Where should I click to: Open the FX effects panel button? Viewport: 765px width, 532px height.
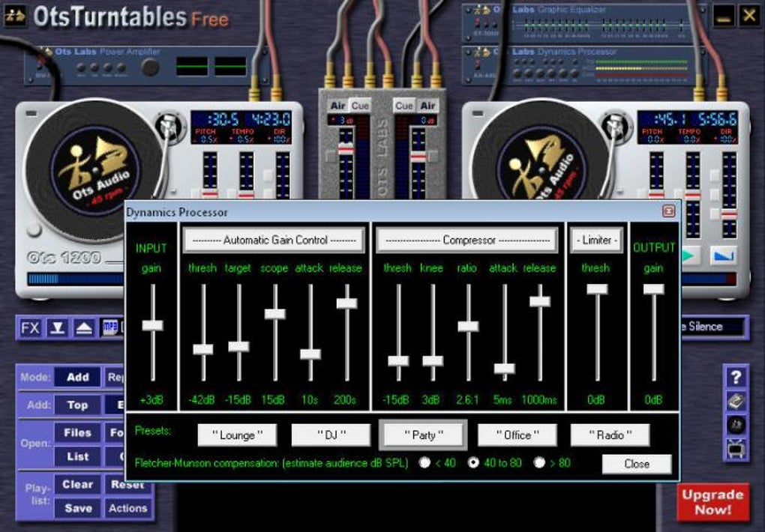click(30, 328)
